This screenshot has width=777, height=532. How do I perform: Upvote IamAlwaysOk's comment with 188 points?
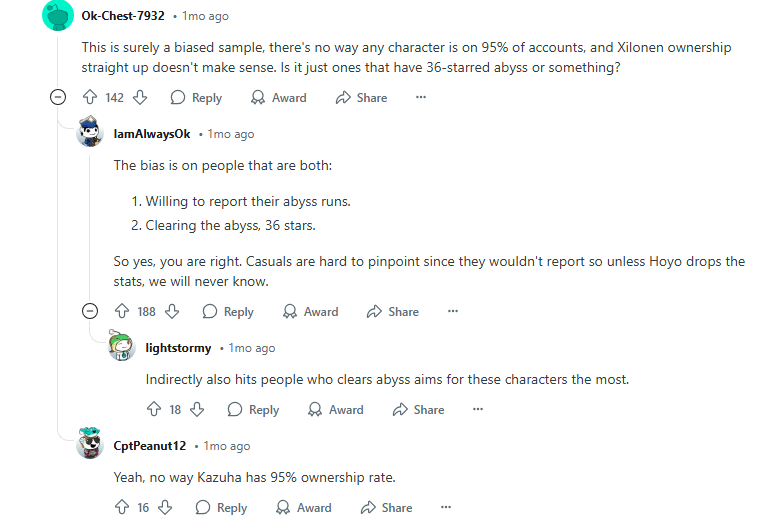point(121,312)
